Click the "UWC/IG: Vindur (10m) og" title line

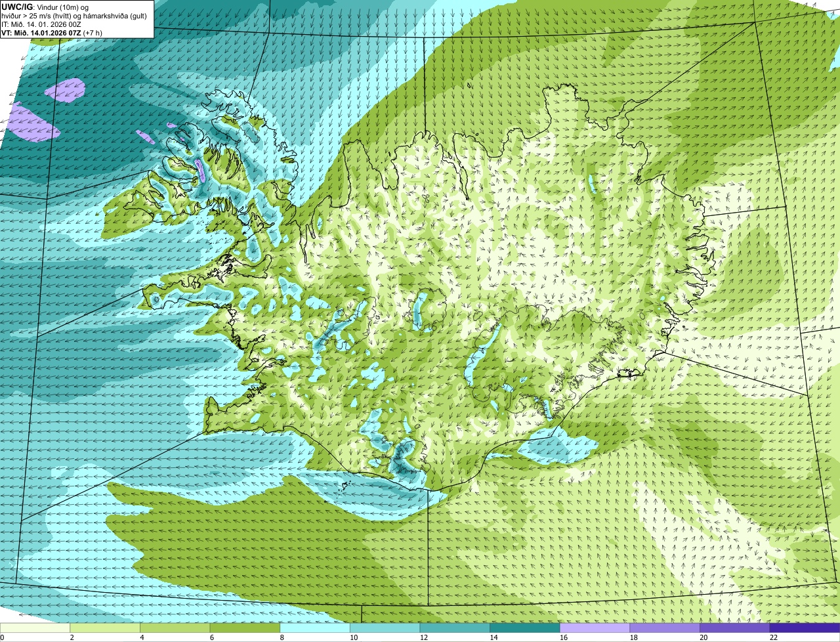coord(45,7)
